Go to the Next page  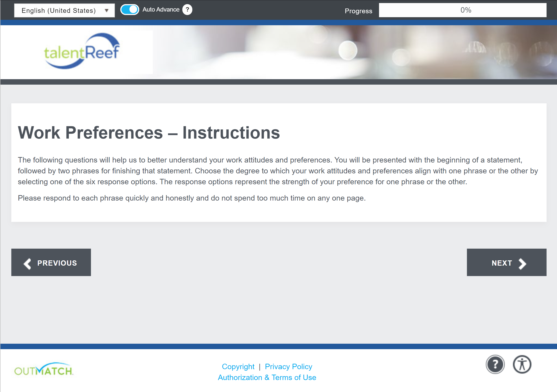506,263
